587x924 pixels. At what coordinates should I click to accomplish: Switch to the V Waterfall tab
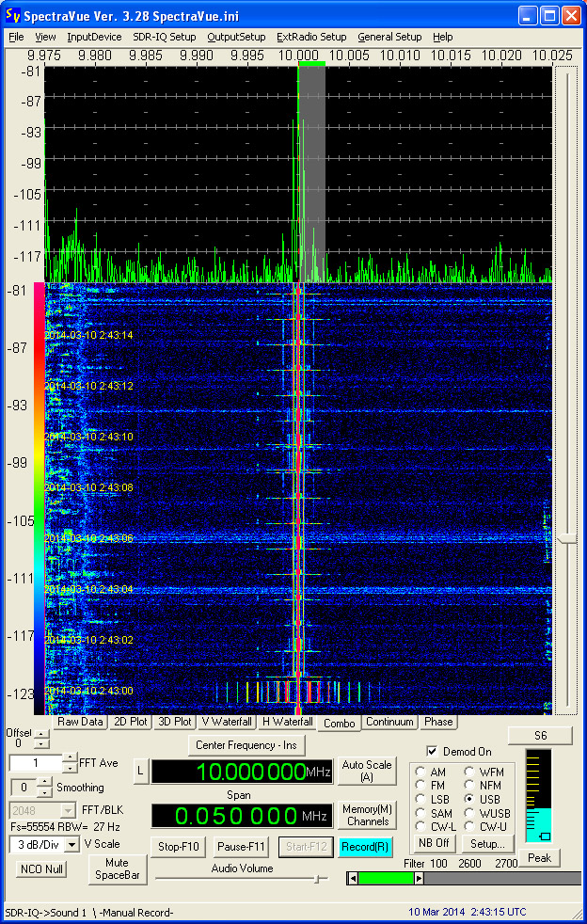(x=227, y=722)
